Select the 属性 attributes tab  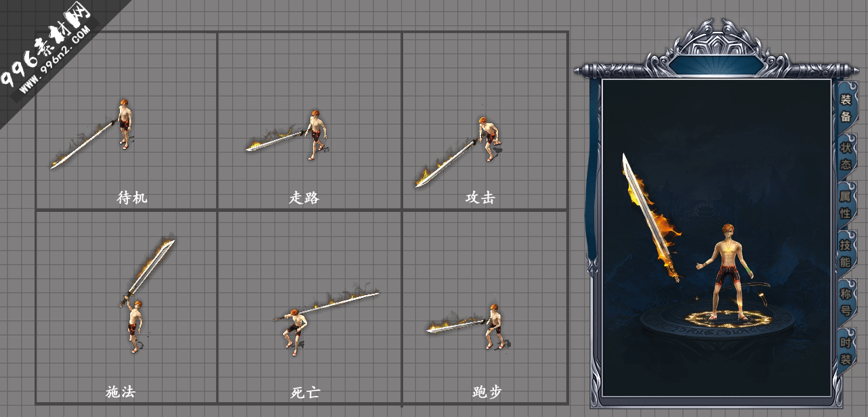846,204
